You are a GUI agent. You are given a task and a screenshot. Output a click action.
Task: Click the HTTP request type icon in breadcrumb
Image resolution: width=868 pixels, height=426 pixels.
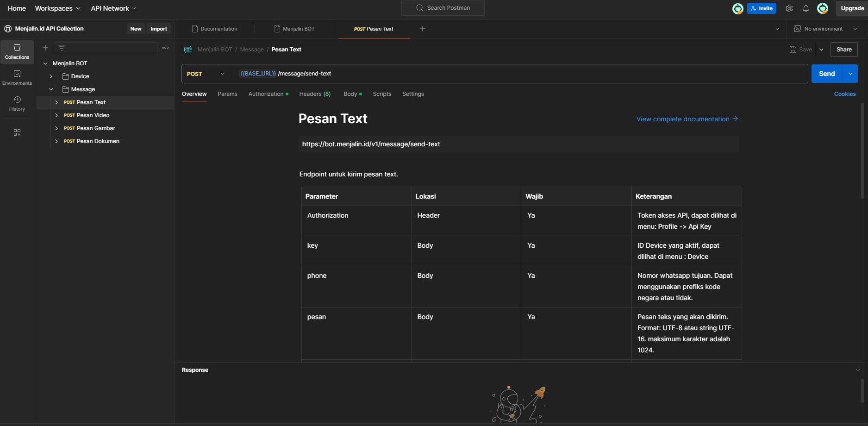188,50
